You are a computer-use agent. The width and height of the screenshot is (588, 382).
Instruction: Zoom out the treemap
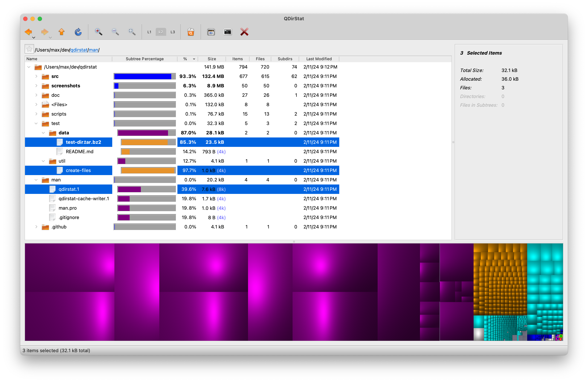[x=115, y=32]
